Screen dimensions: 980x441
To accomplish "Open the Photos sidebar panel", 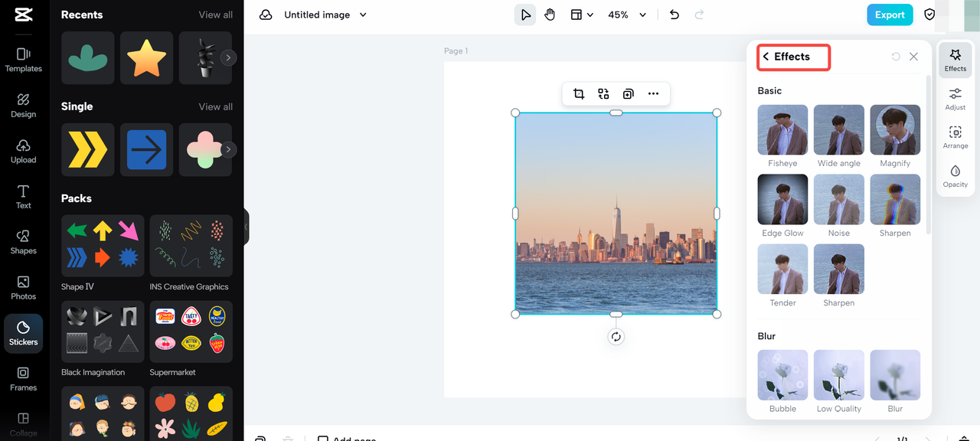I will pos(23,288).
